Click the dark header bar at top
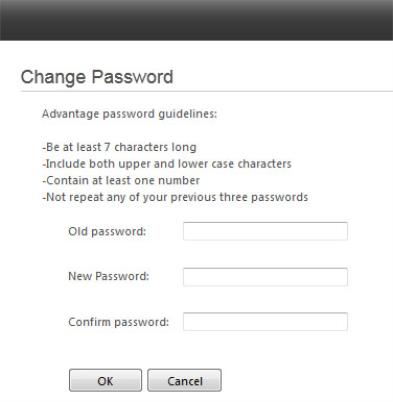The height and width of the screenshot is (402, 393). (196, 20)
